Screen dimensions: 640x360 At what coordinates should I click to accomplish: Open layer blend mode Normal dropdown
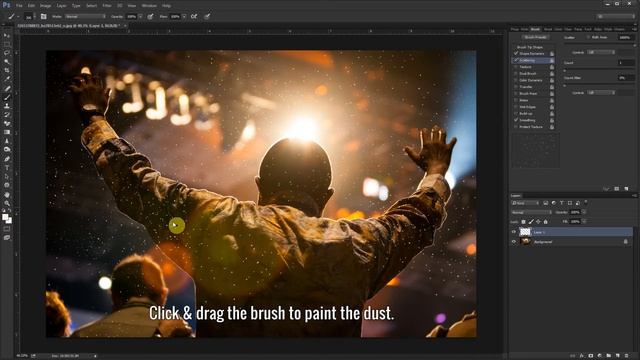coord(531,212)
